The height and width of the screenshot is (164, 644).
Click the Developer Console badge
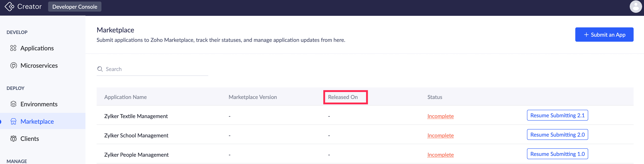click(x=75, y=7)
